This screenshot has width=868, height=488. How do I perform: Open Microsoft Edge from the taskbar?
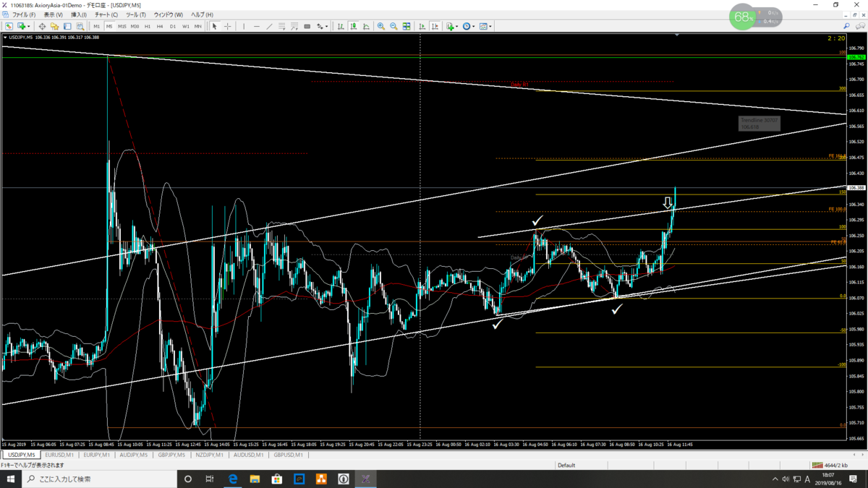pos(233,479)
